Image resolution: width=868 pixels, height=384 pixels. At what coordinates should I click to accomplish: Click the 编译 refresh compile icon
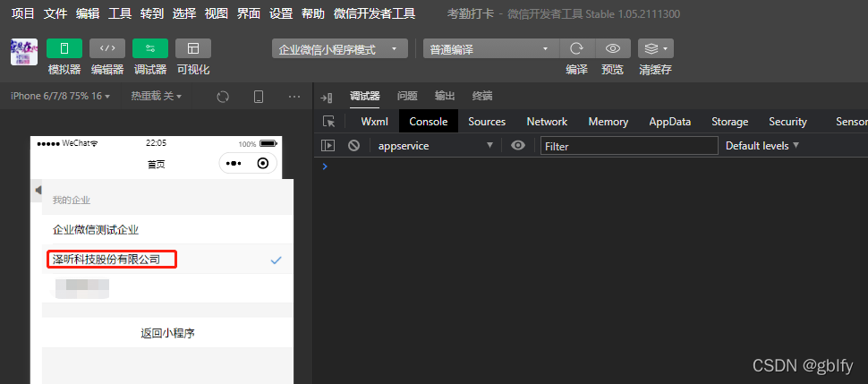click(577, 48)
